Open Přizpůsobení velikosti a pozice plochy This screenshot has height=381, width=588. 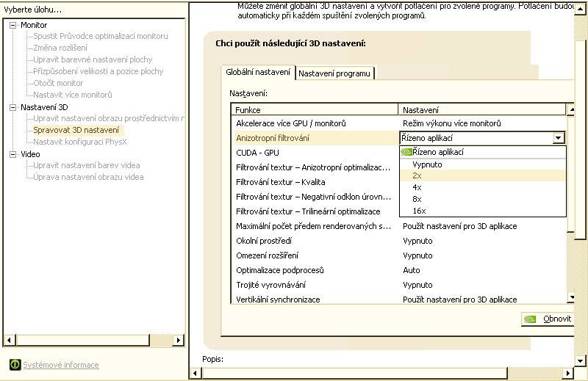98,71
